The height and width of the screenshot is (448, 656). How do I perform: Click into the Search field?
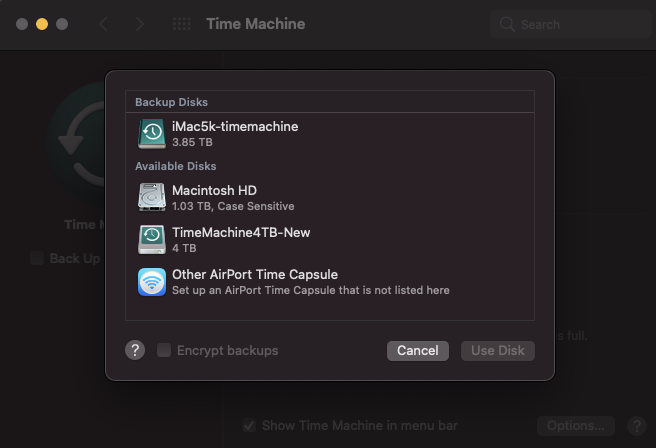coord(571,24)
